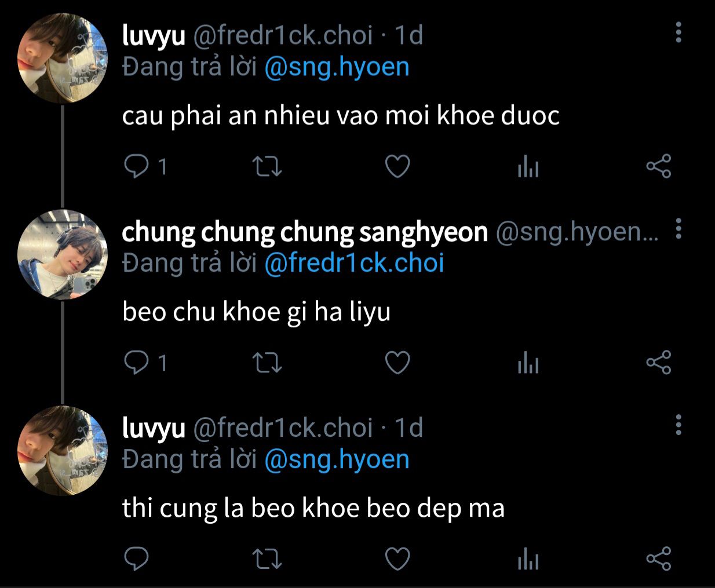Open options menu for sanghyeon's post
Image resolution: width=715 pixels, height=588 pixels.
678,229
